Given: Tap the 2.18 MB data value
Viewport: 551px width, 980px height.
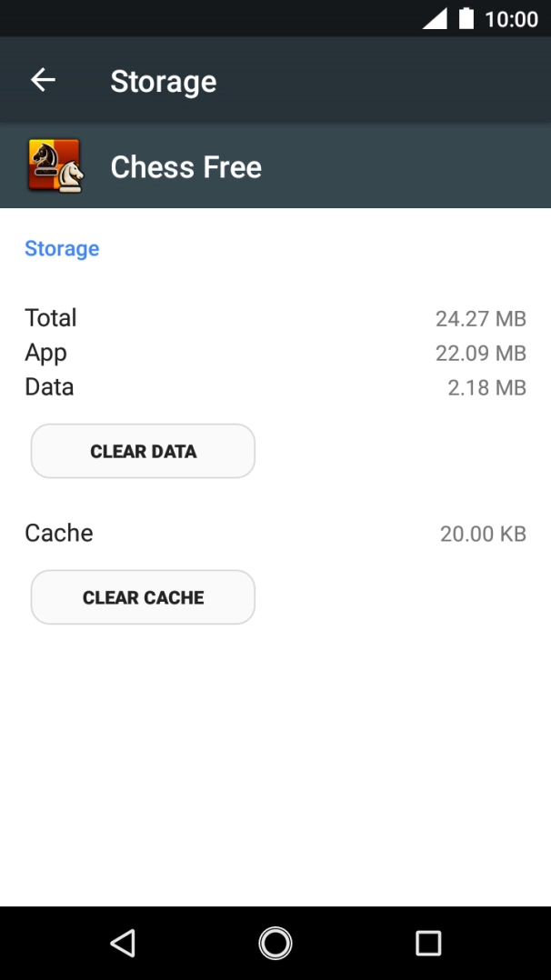Looking at the screenshot, I should point(486,387).
